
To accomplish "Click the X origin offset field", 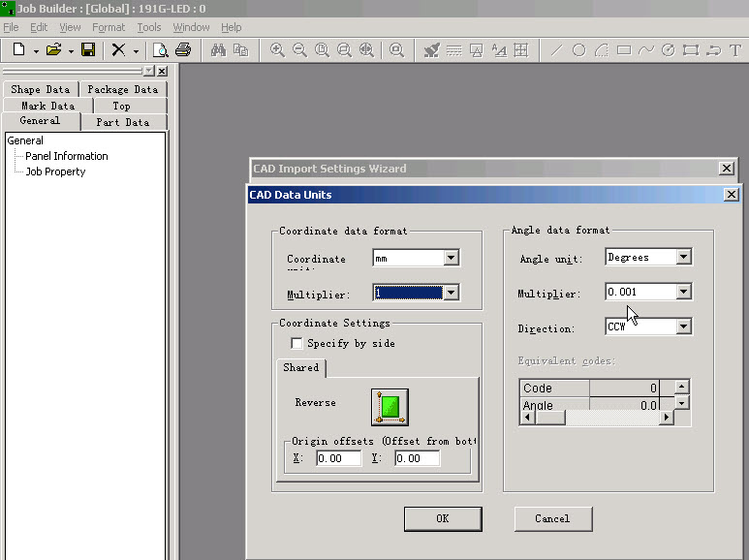I will pos(338,458).
